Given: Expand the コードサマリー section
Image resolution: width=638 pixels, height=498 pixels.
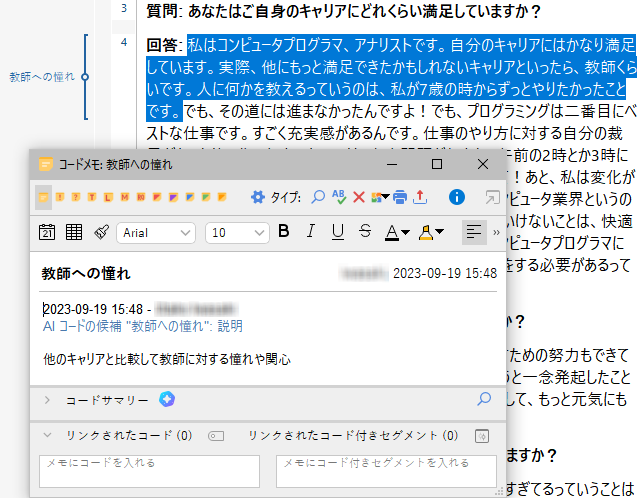Looking at the screenshot, I should click(47, 400).
